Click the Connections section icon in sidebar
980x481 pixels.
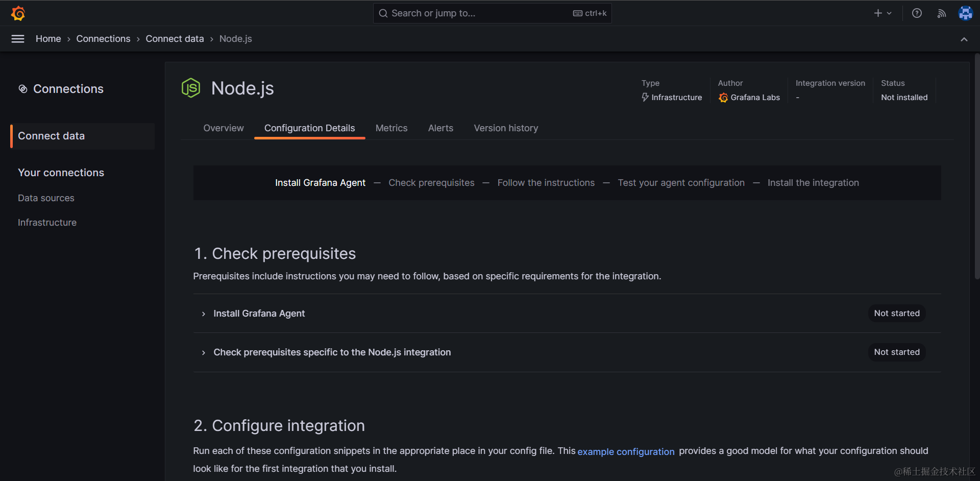(x=23, y=89)
